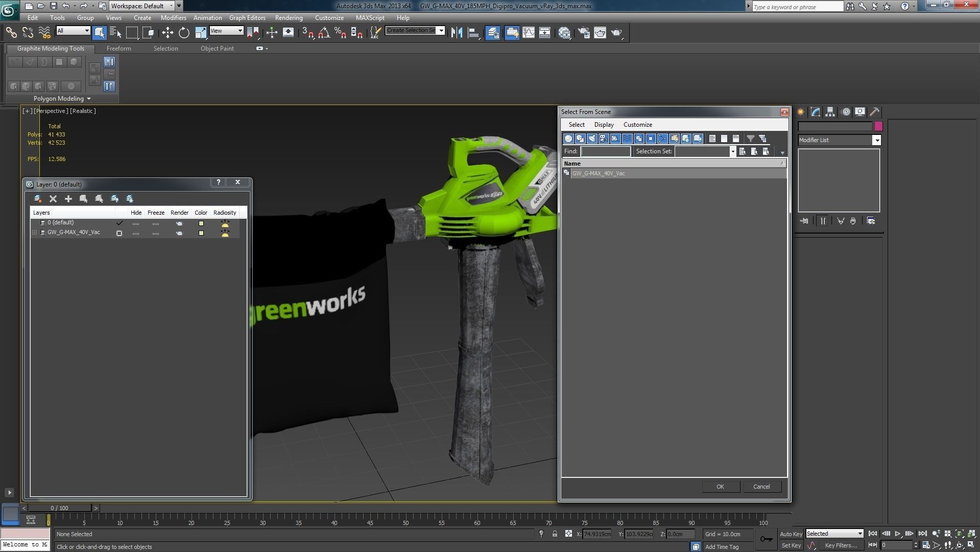Delete layer using the X icon in Layer dialog

click(53, 199)
